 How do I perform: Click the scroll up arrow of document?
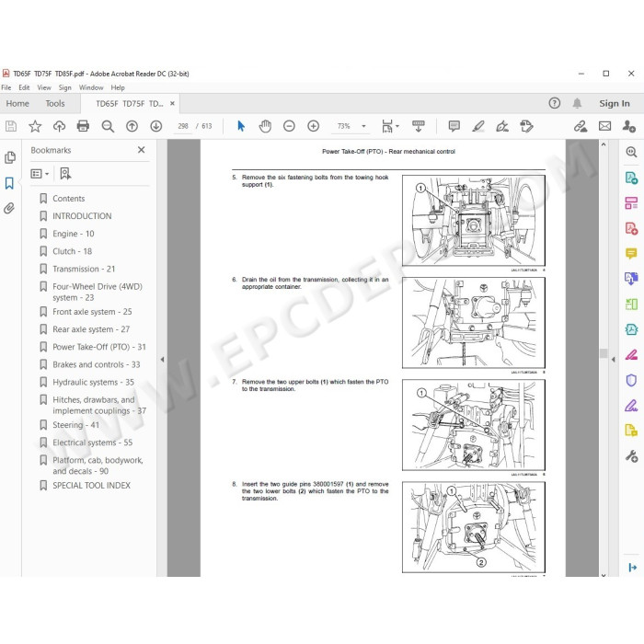point(604,144)
